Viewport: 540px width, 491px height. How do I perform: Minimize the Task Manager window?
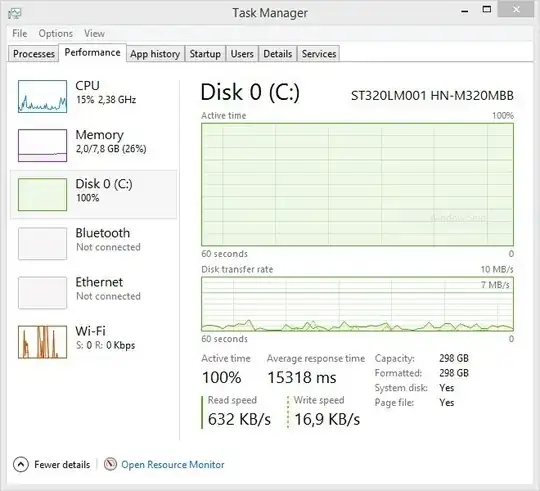click(x=465, y=10)
